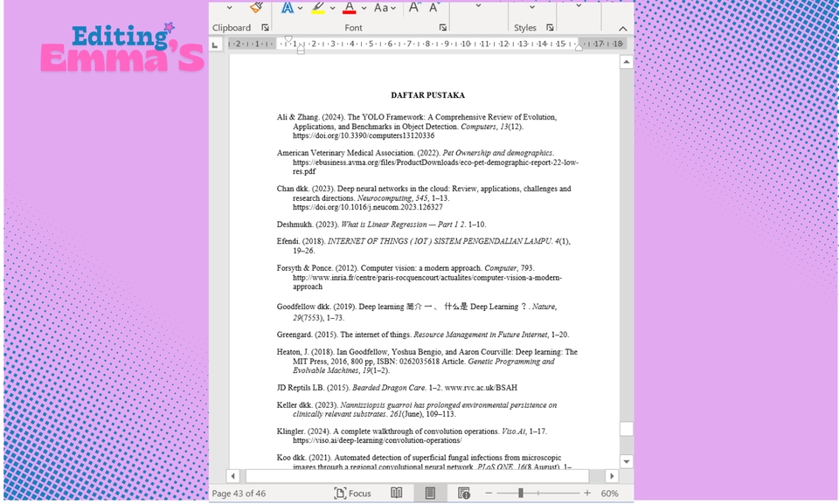The height and width of the screenshot is (504, 839).
Task: Click the Shrink Font icon
Action: click(435, 8)
